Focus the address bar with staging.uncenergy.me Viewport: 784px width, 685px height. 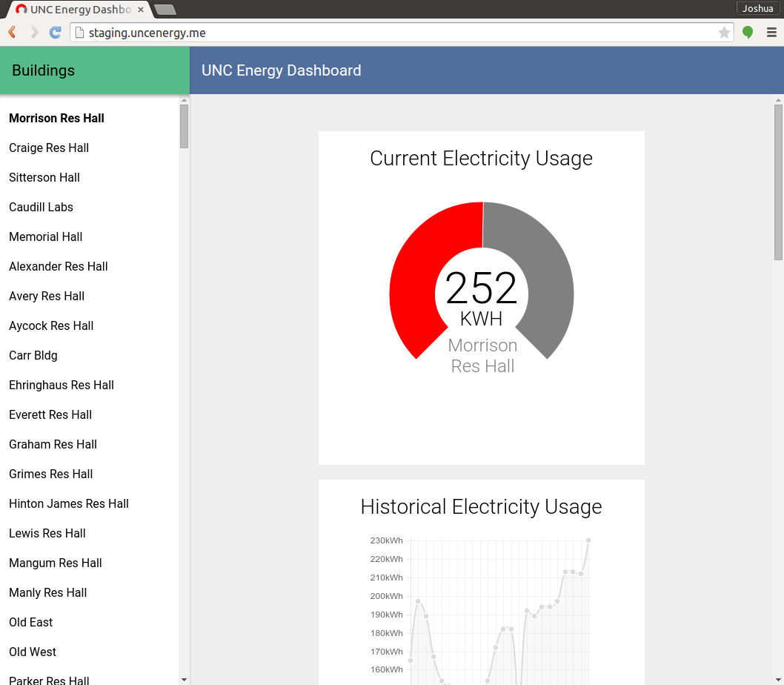pyautogui.click(x=400, y=33)
